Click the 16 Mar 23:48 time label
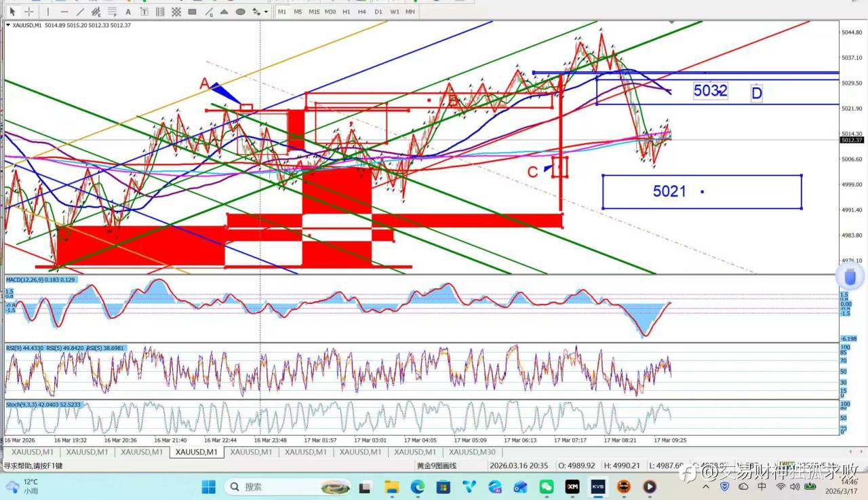 (x=271, y=440)
